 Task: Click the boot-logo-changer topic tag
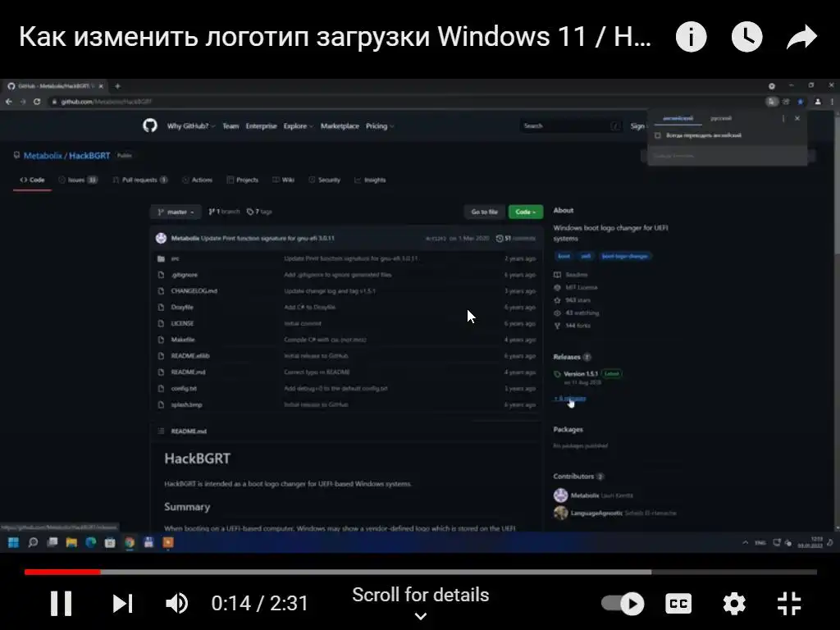point(624,256)
